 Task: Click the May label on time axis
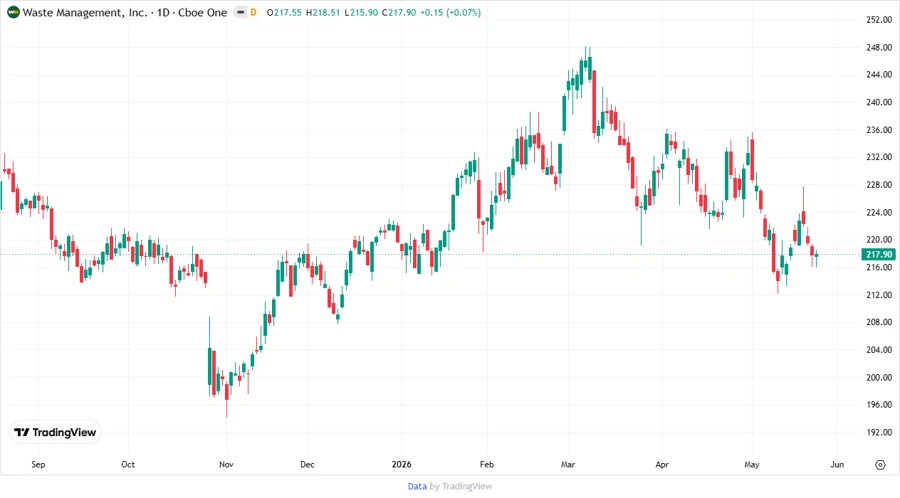tap(751, 464)
